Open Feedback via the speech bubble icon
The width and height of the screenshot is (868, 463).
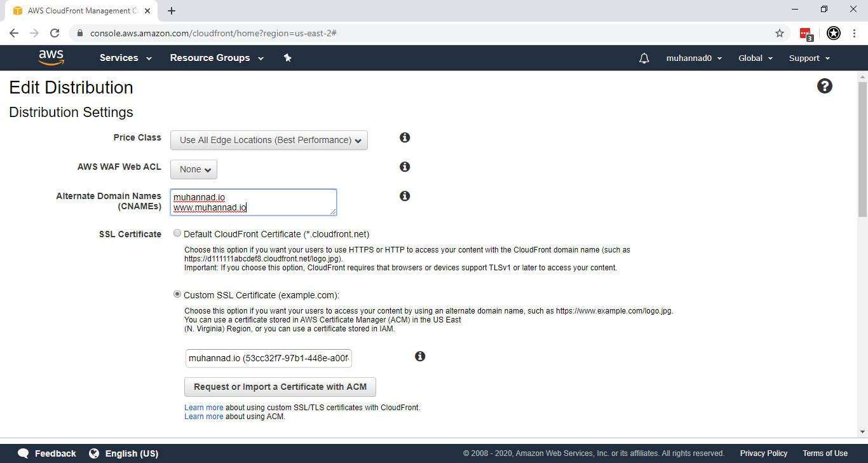click(24, 453)
